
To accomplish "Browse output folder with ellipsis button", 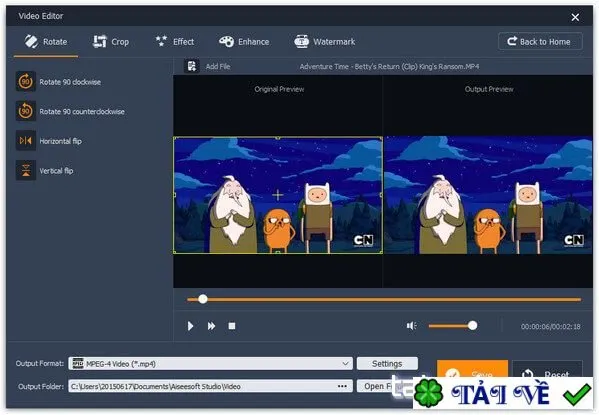I will (x=342, y=386).
